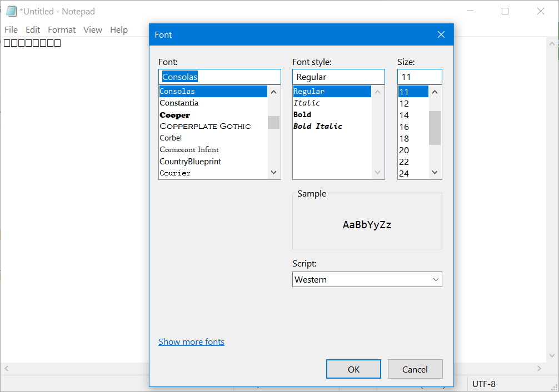
Task: Choose Regular font style
Action: pos(332,91)
